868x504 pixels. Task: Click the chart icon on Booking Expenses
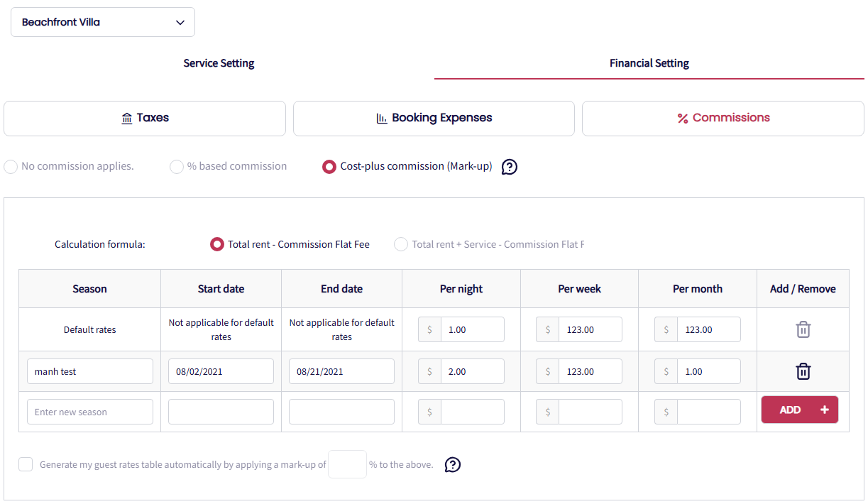pyautogui.click(x=382, y=119)
